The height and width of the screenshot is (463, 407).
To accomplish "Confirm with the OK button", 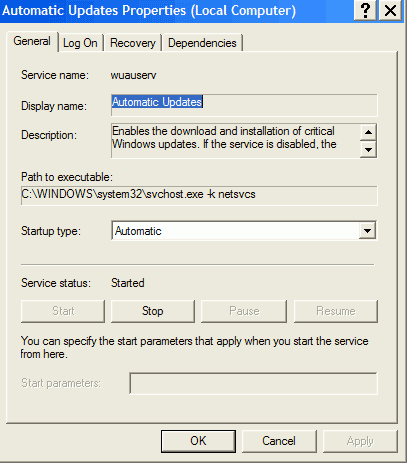I will (x=198, y=441).
